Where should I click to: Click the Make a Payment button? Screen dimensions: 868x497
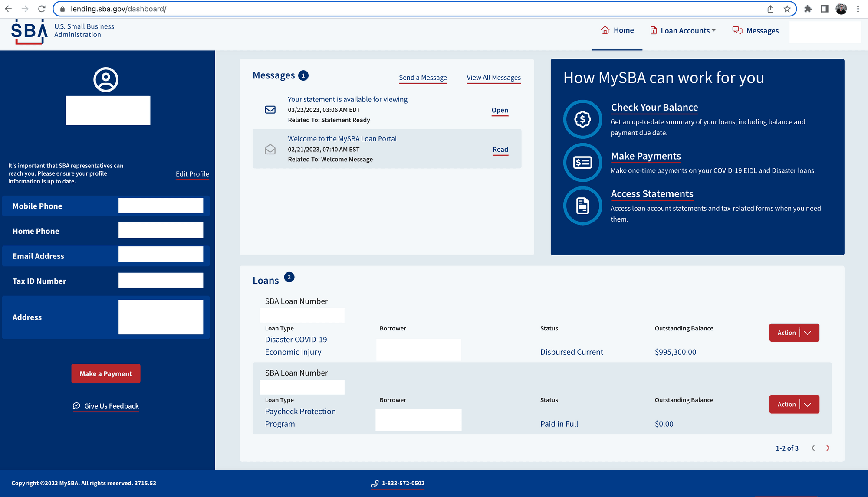[106, 373]
